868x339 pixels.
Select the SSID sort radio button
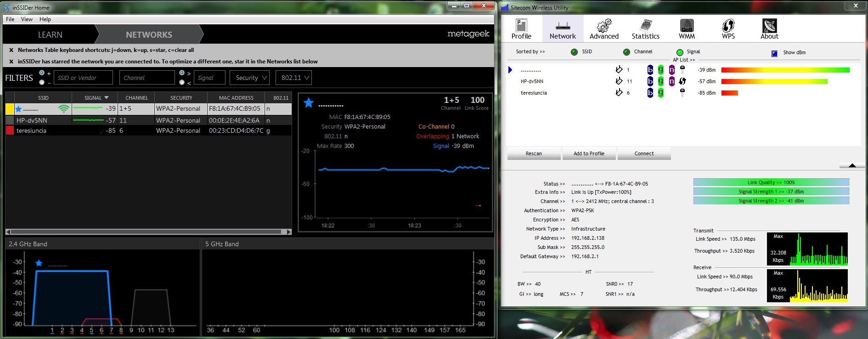pyautogui.click(x=574, y=52)
